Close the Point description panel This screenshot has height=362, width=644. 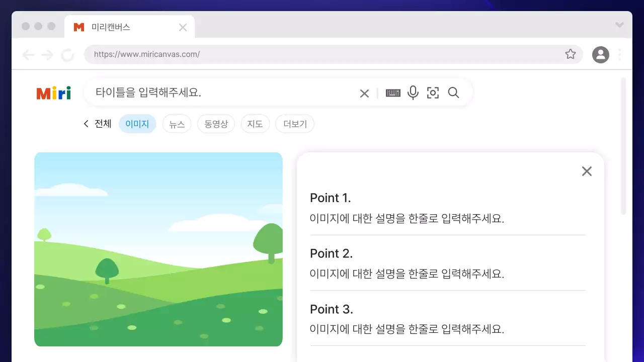(587, 171)
